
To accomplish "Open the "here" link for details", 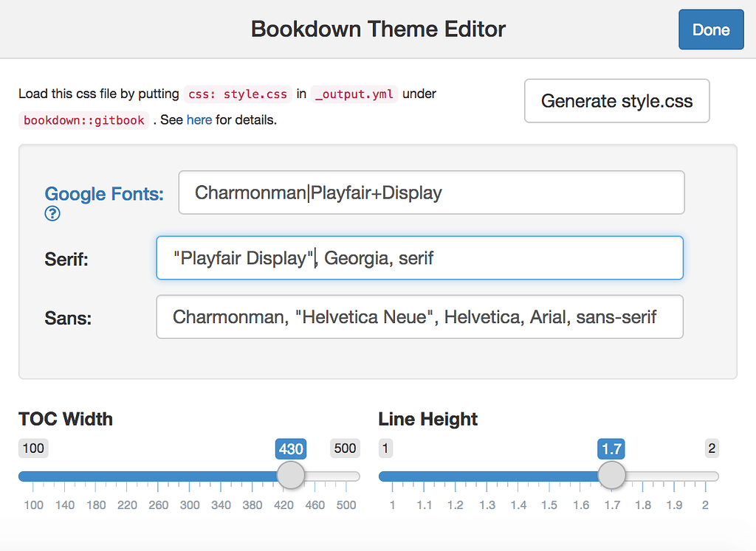I will (199, 119).
